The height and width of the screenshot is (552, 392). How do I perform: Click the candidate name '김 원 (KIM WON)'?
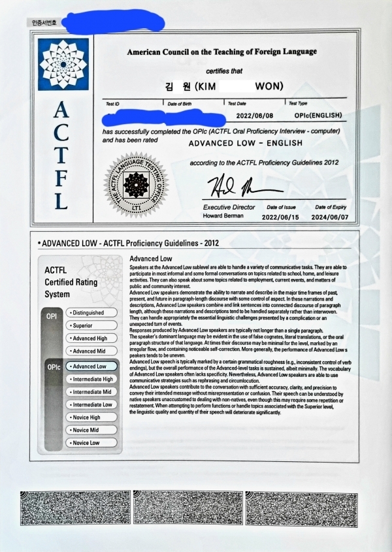(224, 86)
